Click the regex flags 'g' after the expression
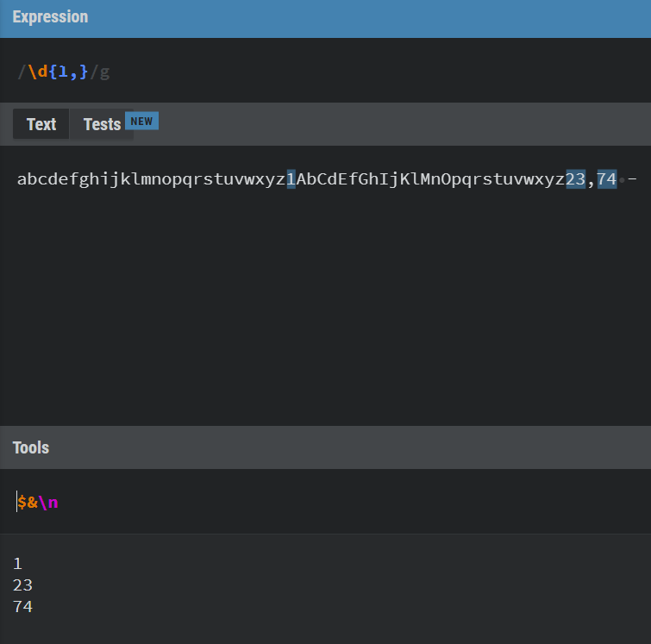The image size is (651, 644). [x=104, y=72]
